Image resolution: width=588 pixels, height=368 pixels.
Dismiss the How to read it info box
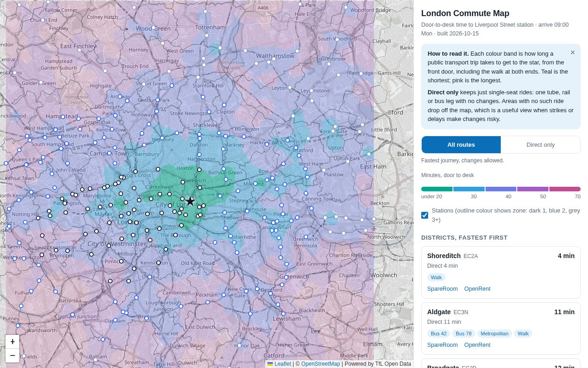(572, 52)
